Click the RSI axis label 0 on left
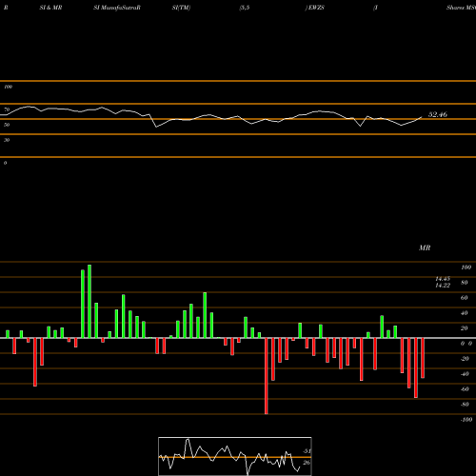 pyautogui.click(x=5, y=163)
